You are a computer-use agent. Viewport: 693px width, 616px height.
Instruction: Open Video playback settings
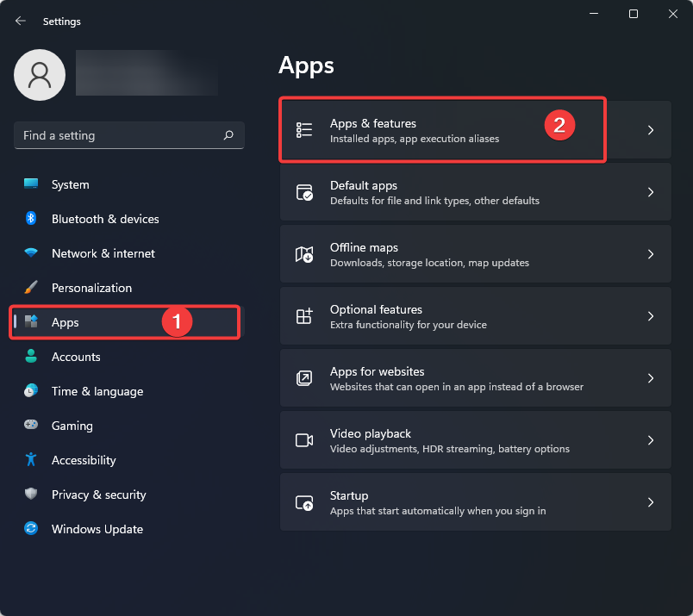point(476,440)
